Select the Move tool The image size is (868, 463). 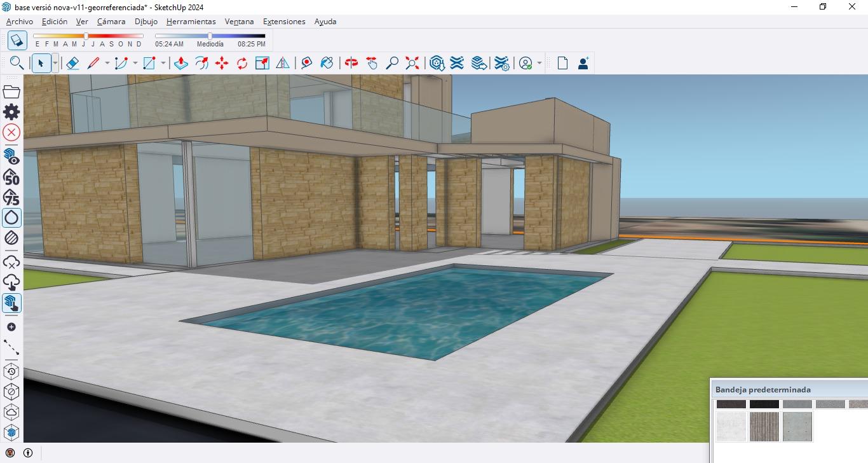[222, 63]
